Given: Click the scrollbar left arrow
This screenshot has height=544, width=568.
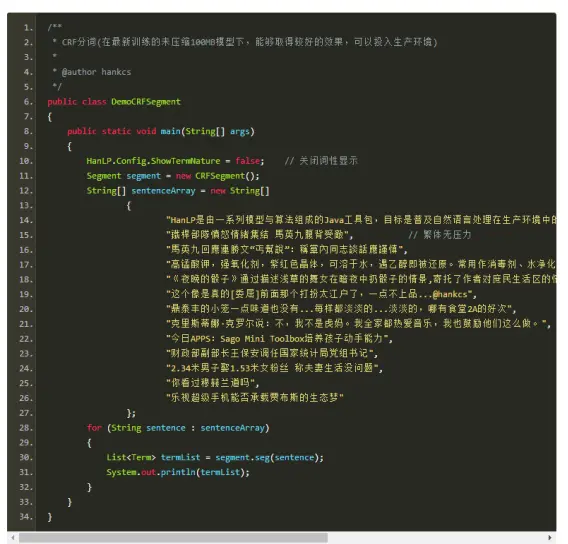Looking at the screenshot, I should click(x=13, y=537).
